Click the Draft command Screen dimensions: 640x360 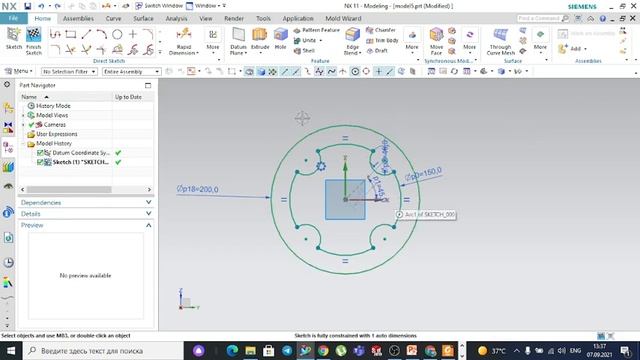[377, 51]
